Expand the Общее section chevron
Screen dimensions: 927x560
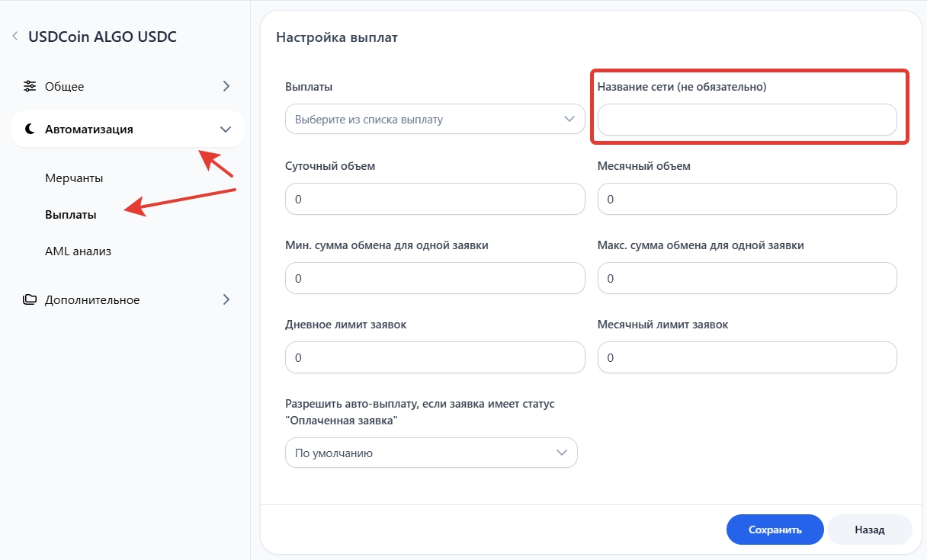[x=226, y=86]
